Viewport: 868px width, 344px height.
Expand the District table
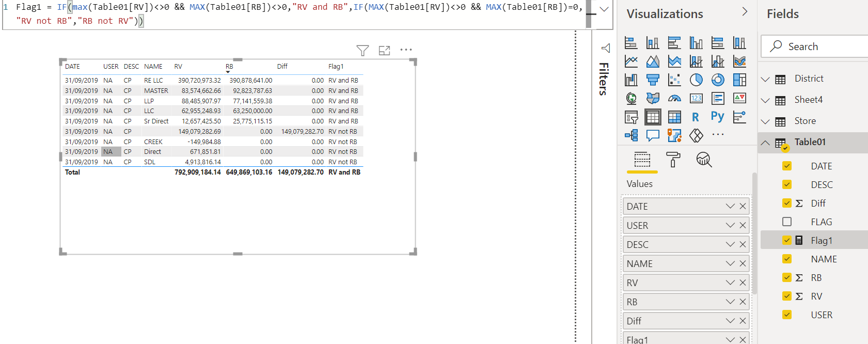pos(765,79)
